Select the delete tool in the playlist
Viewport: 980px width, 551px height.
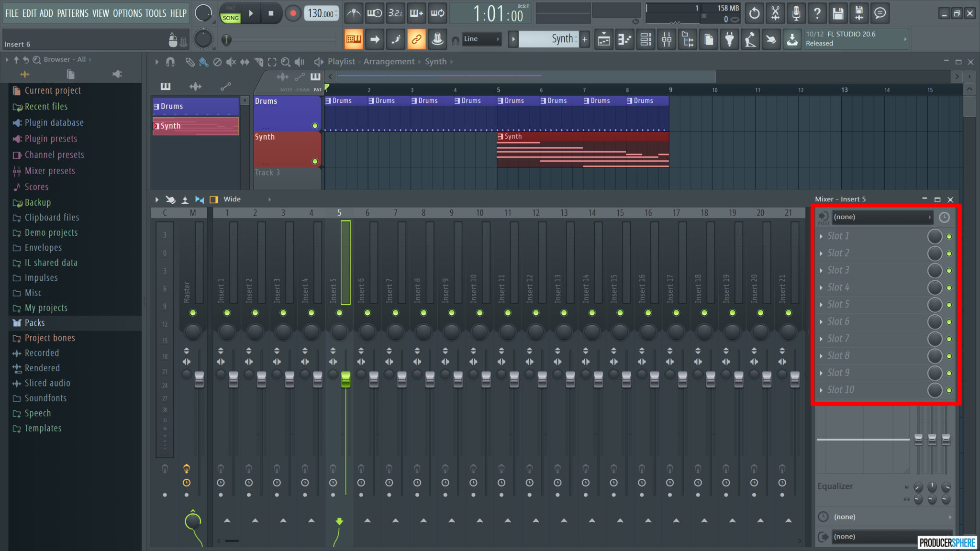click(217, 62)
